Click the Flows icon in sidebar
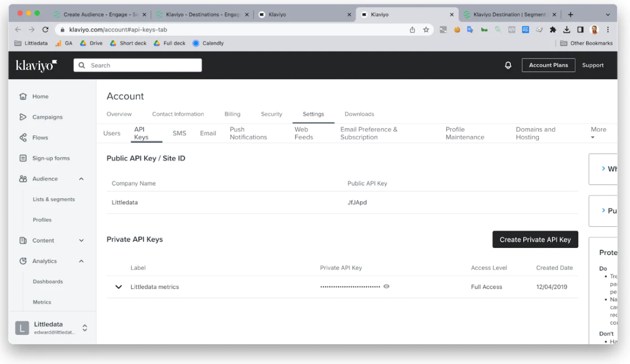Screen dimensions: 630x364 23,138
